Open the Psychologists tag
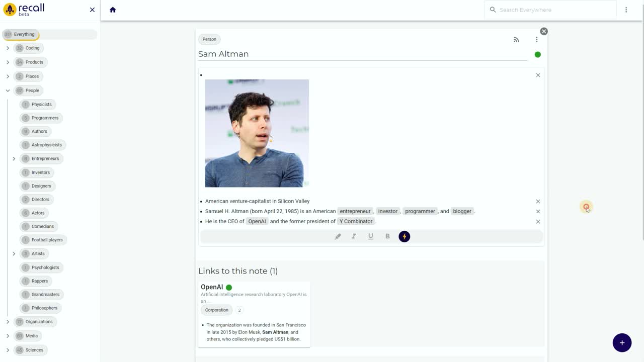The height and width of the screenshot is (362, 644). [41, 267]
